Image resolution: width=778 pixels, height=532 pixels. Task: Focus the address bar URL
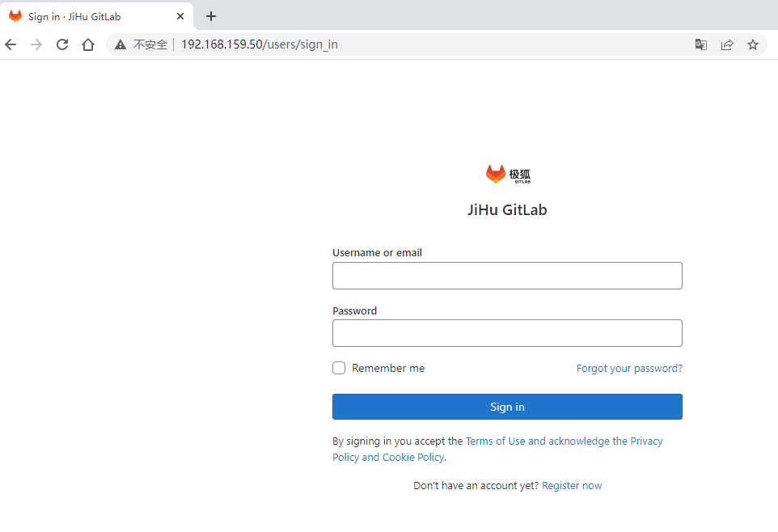tap(260, 44)
